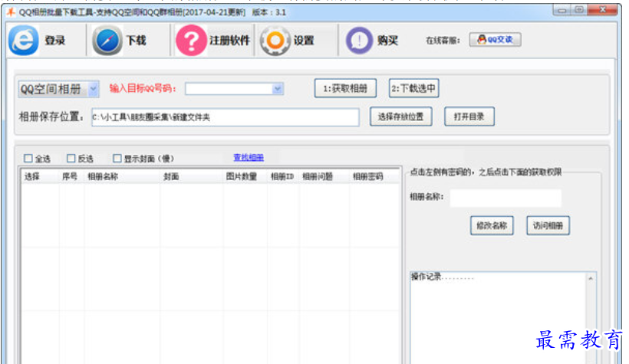The image size is (629, 364).
Task: Click the blue IE login icon
Action: 24,40
